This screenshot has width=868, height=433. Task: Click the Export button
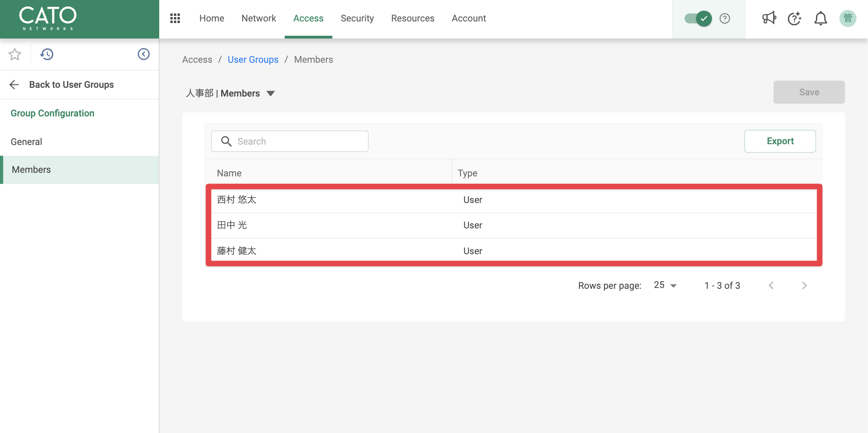[x=780, y=141]
